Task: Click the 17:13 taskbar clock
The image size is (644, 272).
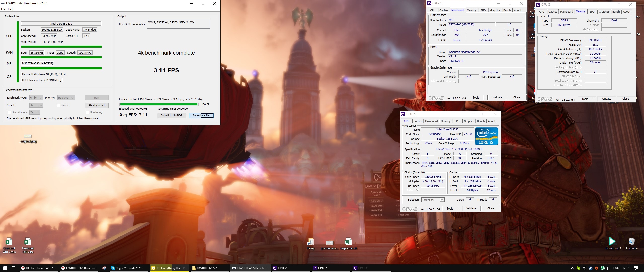Action: [626, 268]
